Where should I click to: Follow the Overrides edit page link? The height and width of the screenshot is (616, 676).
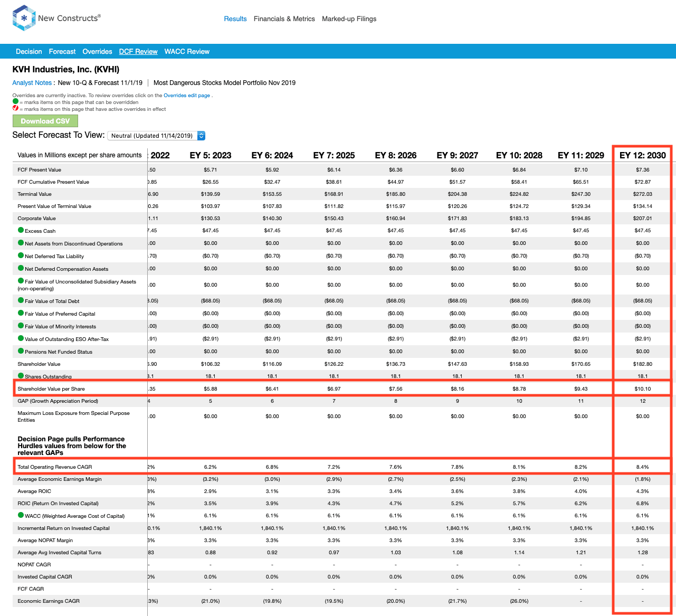tap(187, 96)
